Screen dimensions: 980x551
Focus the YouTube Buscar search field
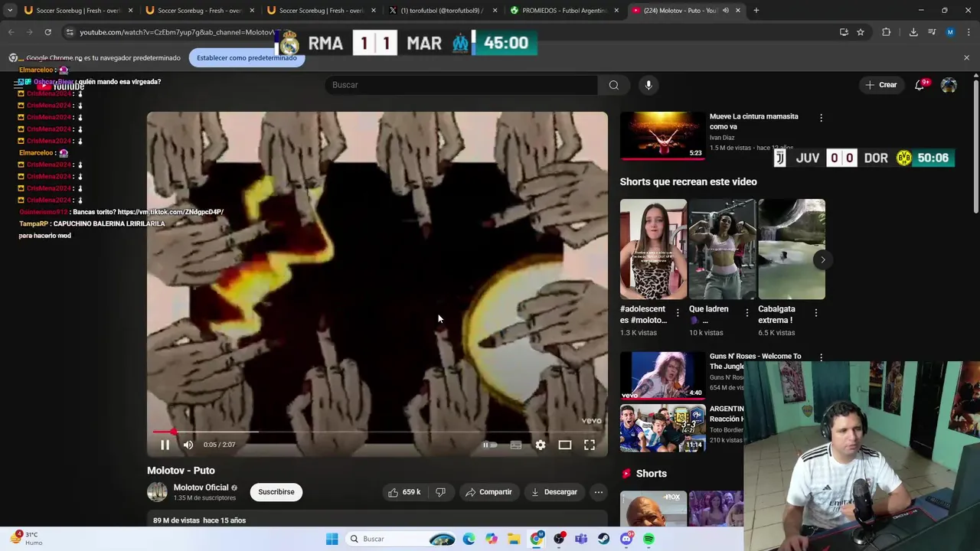tap(462, 85)
